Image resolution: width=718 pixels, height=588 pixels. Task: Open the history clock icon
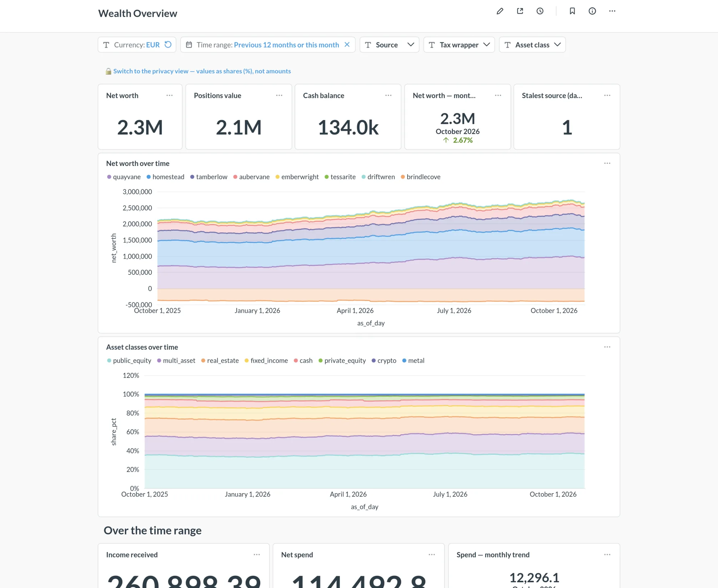(x=540, y=11)
